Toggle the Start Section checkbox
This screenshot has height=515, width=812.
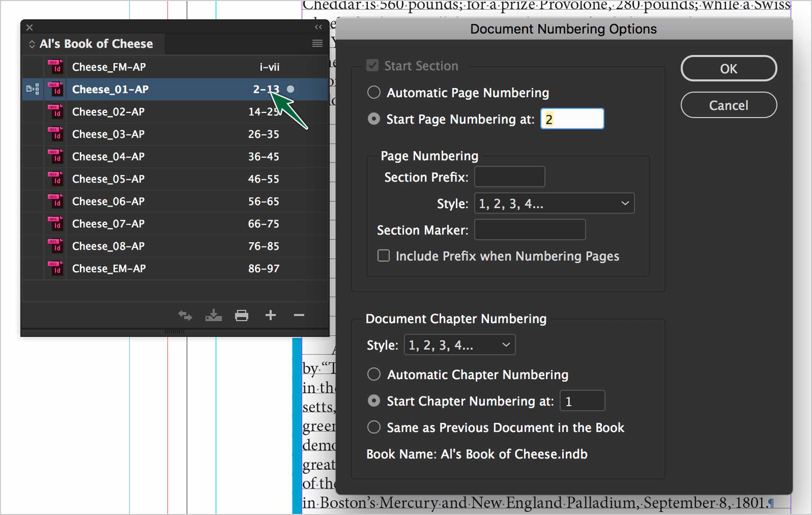(x=372, y=65)
